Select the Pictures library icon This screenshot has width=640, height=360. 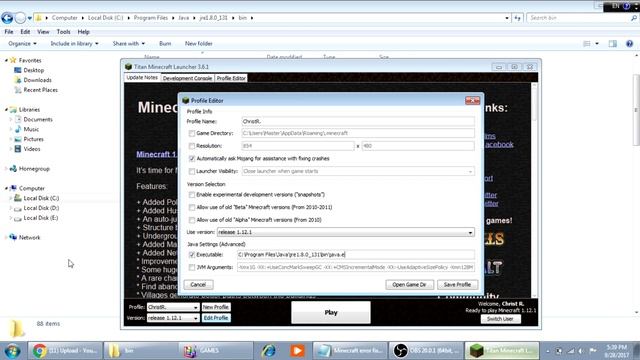pos(18,139)
